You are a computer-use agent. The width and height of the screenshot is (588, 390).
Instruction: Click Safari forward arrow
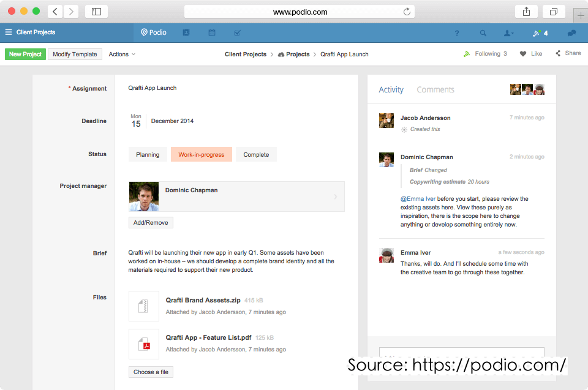pyautogui.click(x=71, y=12)
